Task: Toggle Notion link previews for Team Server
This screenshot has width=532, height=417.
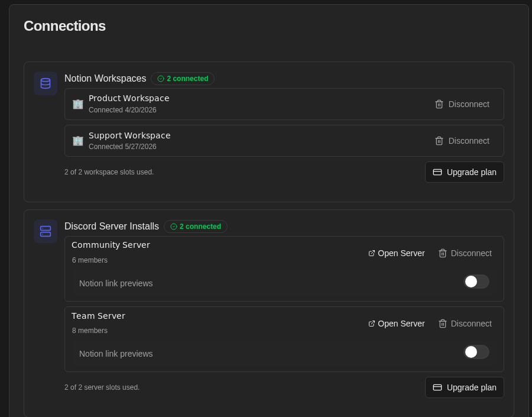Action: click(x=476, y=352)
